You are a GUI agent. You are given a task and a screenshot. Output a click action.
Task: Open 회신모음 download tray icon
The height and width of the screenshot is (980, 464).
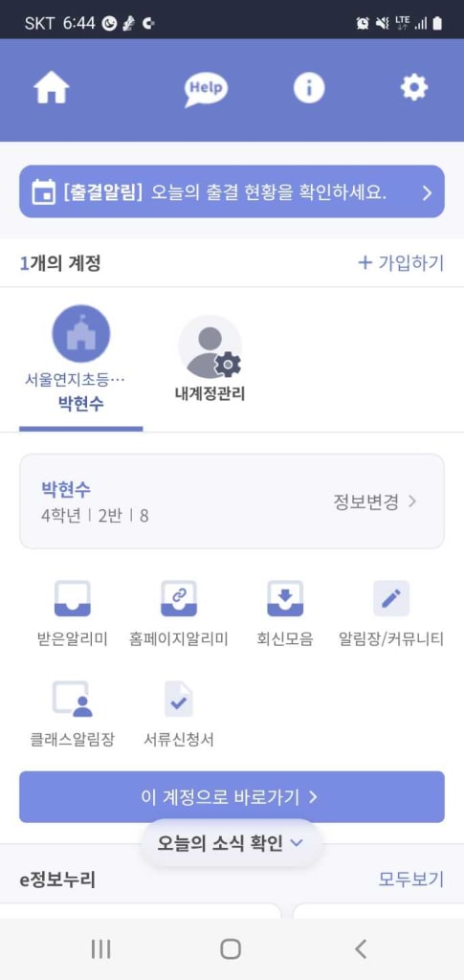point(285,599)
